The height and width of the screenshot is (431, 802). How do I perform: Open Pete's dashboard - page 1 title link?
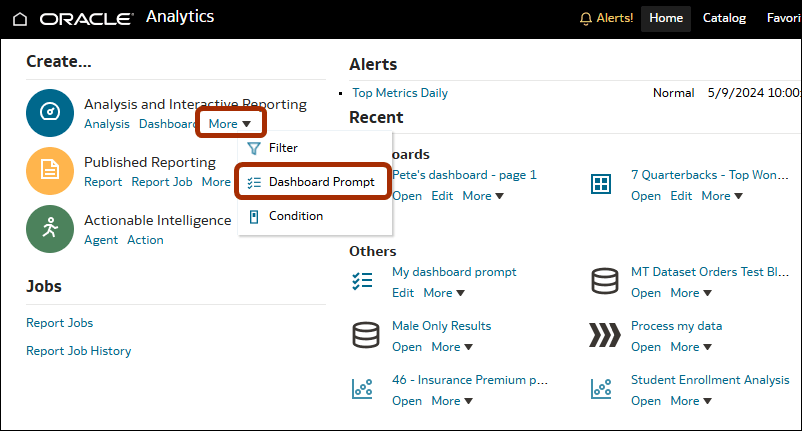pos(464,175)
